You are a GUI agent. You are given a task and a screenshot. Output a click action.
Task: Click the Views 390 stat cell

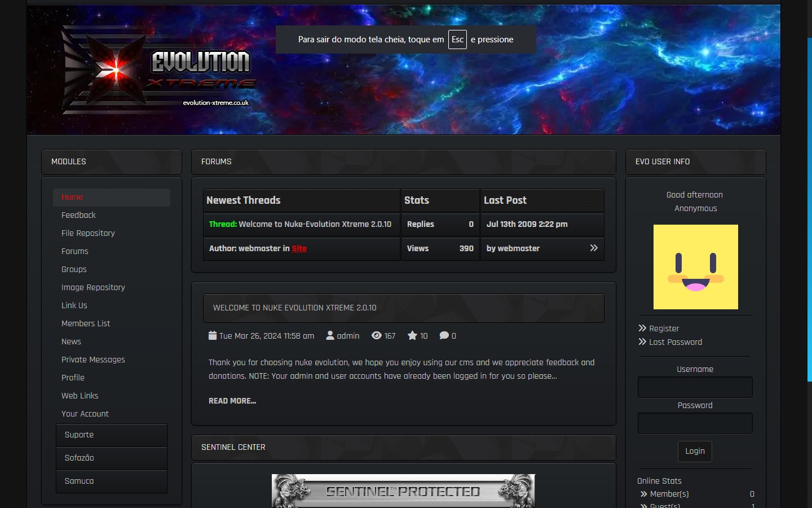click(440, 248)
